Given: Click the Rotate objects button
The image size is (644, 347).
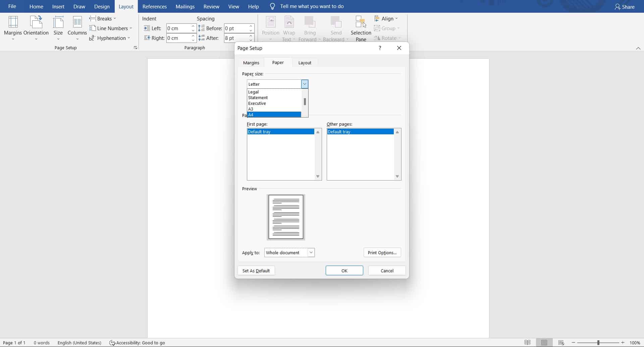Looking at the screenshot, I should (387, 38).
